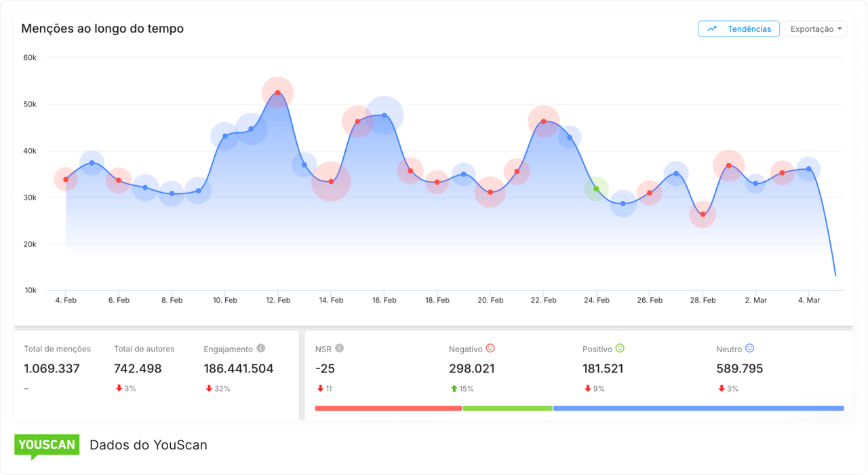868x475 pixels.
Task: Select the red bubble above 22 Feb
Action: 543,121
